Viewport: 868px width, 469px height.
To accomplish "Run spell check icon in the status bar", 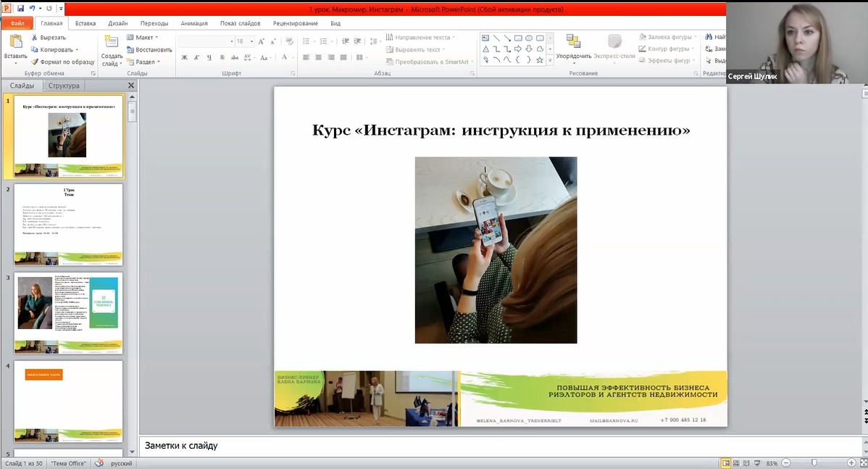I will tap(99, 463).
